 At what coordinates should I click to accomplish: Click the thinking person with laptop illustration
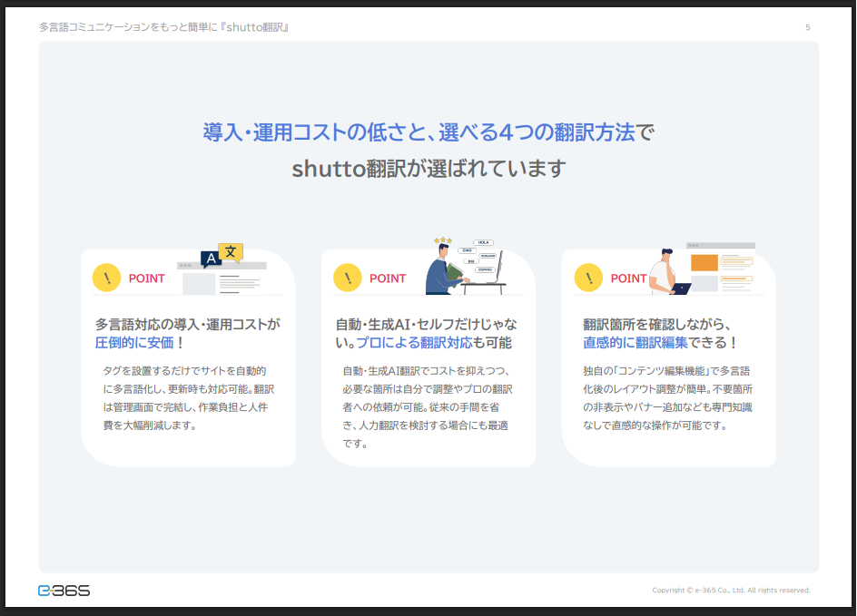point(670,271)
